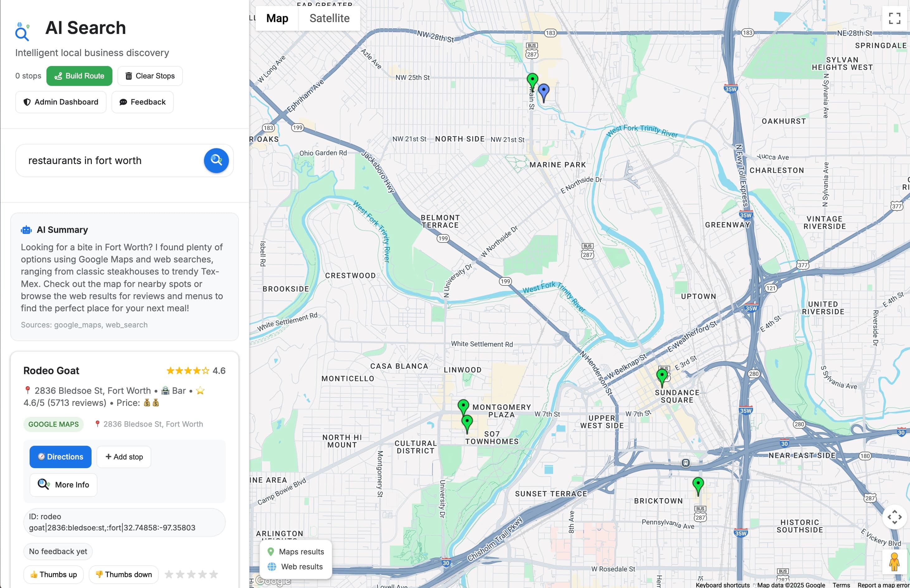Expand the GOOGLE MAPS source tag

(x=53, y=424)
